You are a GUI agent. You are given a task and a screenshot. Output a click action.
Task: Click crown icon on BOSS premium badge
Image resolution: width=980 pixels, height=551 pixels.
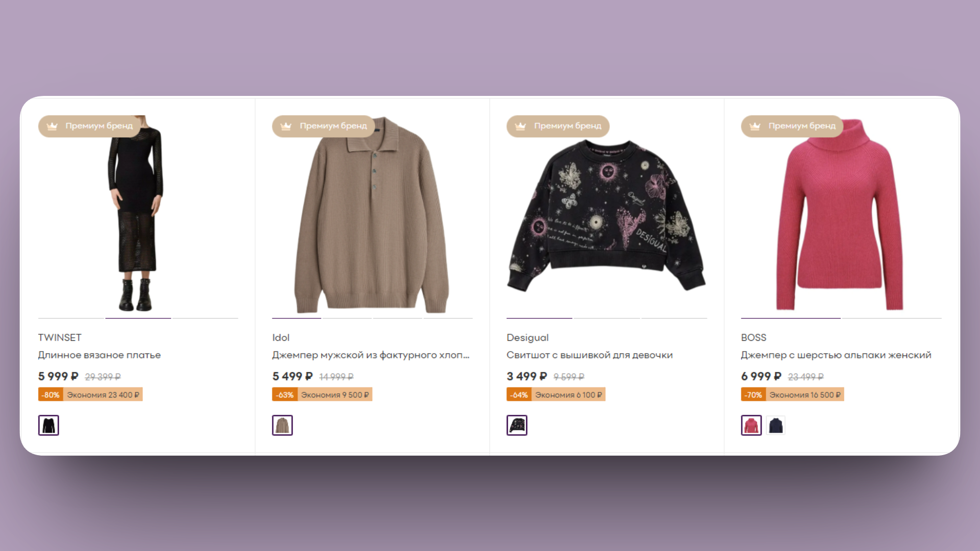point(755,126)
